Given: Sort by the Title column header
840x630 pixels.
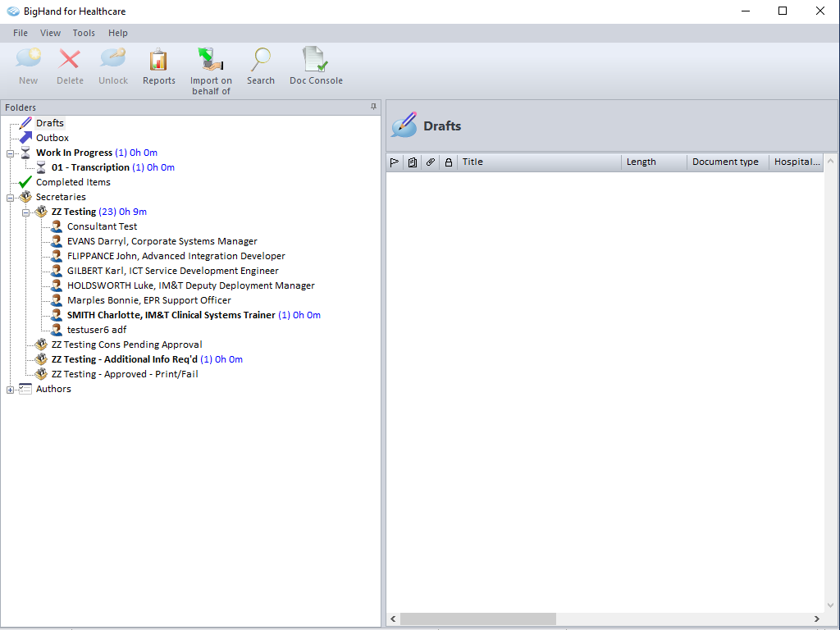Looking at the screenshot, I should 538,162.
